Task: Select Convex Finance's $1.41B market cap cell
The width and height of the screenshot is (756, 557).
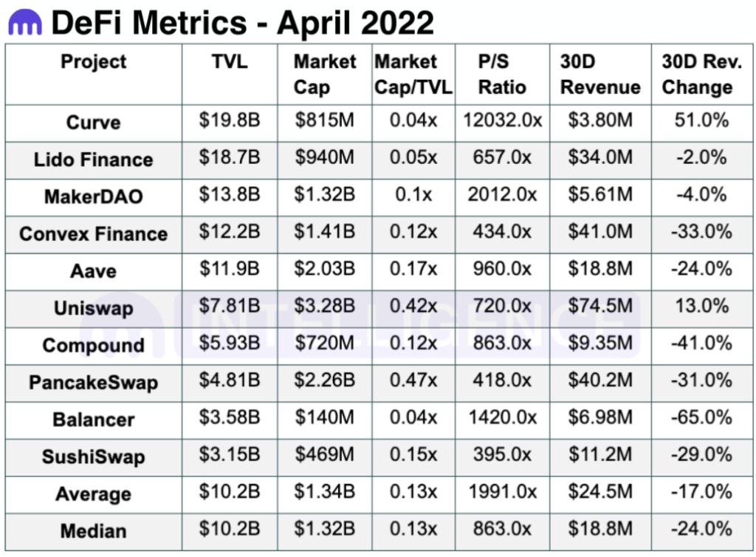Action: pos(325,233)
